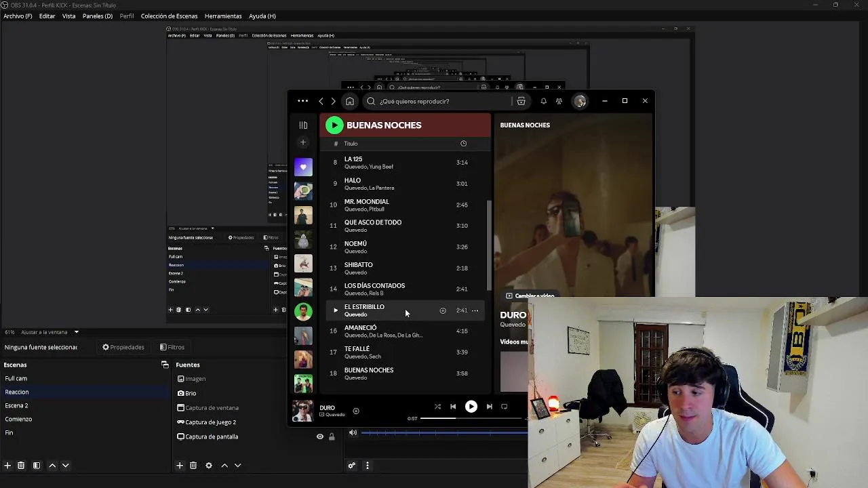The width and height of the screenshot is (868, 488).
Task: Open OBS Herramientas menu
Action: click(223, 16)
